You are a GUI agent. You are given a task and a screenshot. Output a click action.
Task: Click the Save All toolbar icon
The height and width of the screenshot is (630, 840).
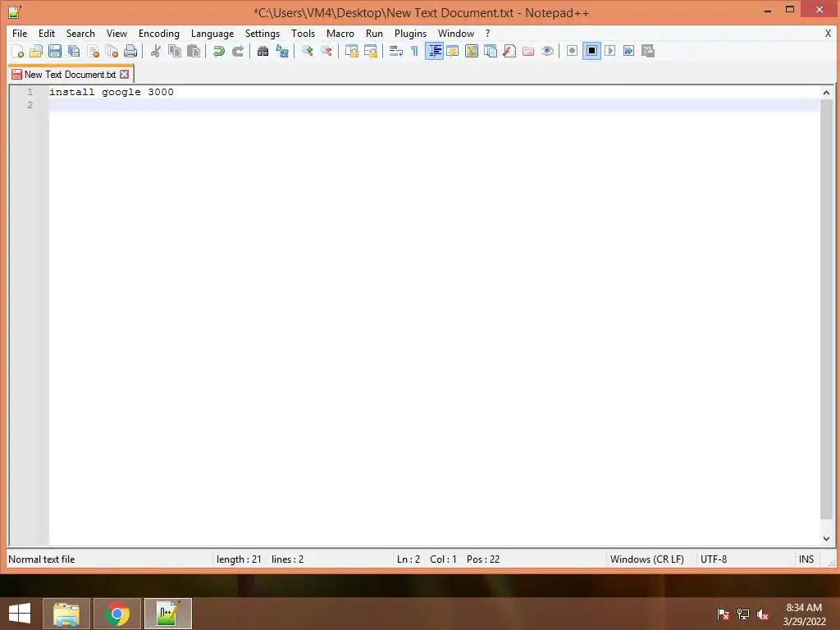click(74, 51)
